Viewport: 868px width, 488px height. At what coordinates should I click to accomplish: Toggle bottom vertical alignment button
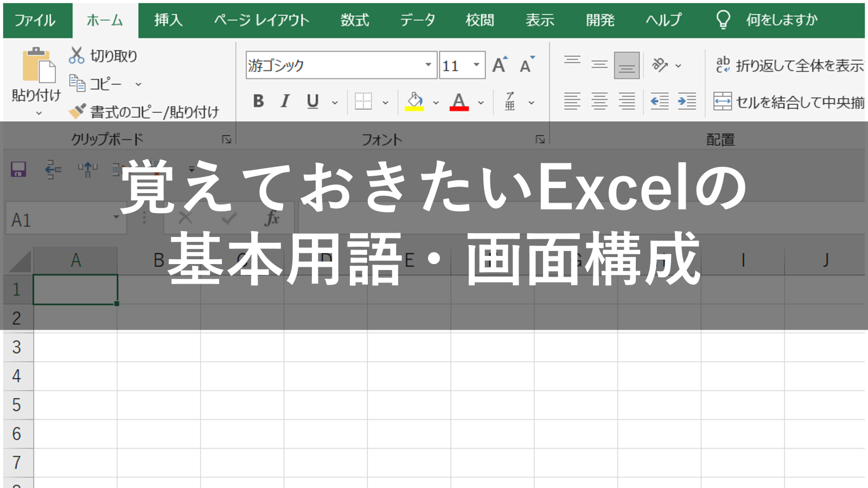pyautogui.click(x=627, y=66)
